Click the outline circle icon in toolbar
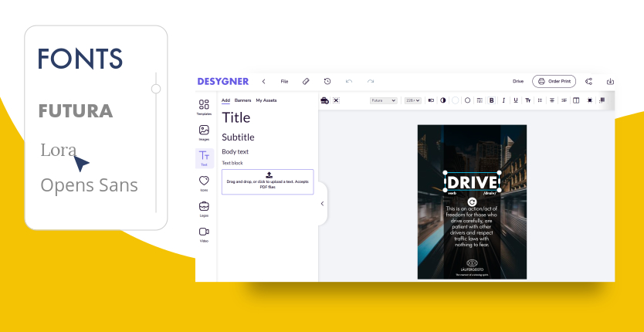Viewport: 644px width, 332px height. click(467, 100)
